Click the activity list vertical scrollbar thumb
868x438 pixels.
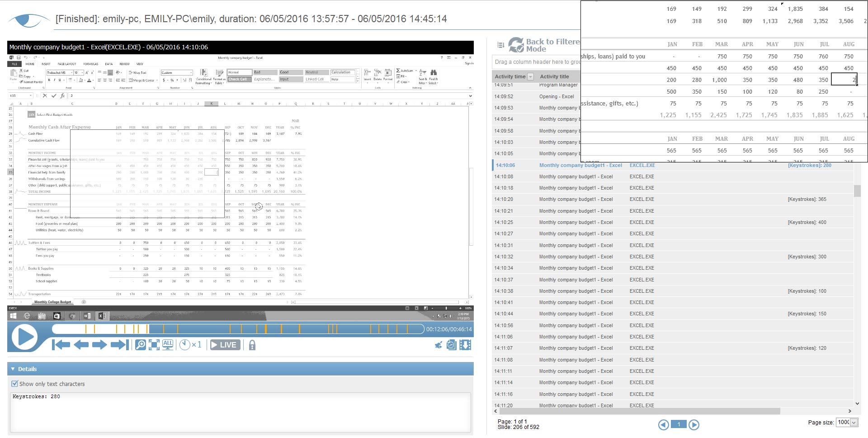pos(857,190)
